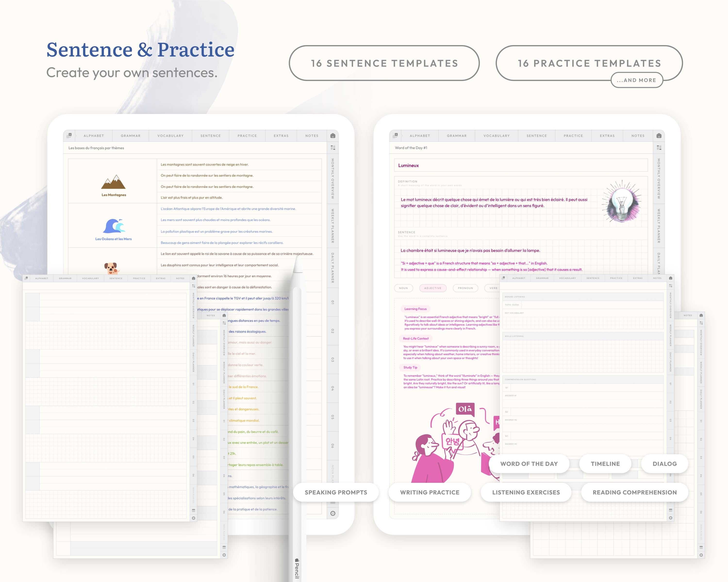Click home icon on right tablet
The image size is (728, 582).
point(659,136)
